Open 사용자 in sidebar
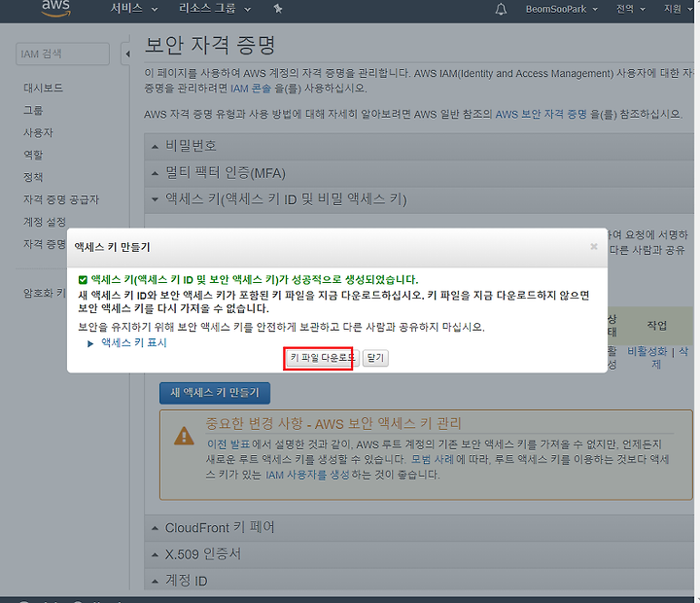The width and height of the screenshot is (700, 603). [38, 132]
